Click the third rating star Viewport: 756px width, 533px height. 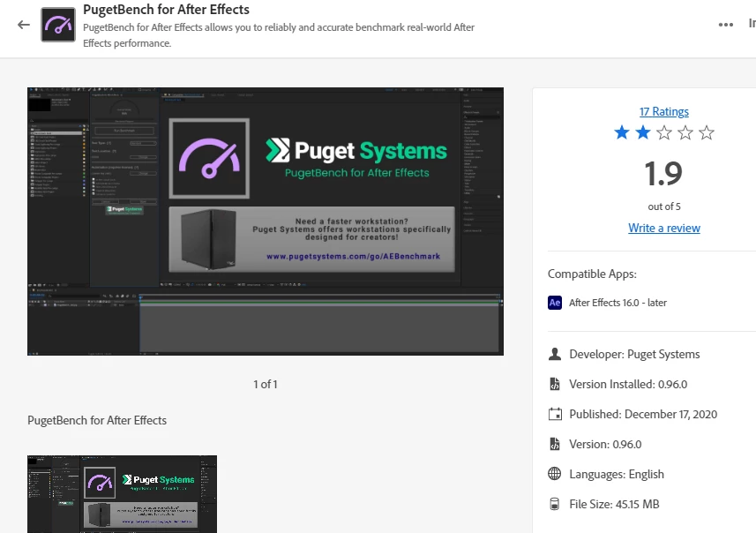pyautogui.click(x=664, y=132)
